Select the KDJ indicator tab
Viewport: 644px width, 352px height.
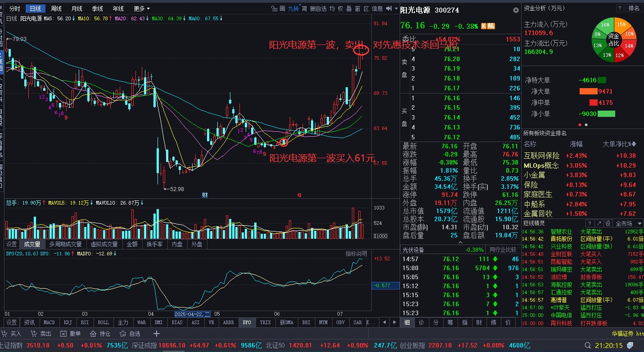68,322
